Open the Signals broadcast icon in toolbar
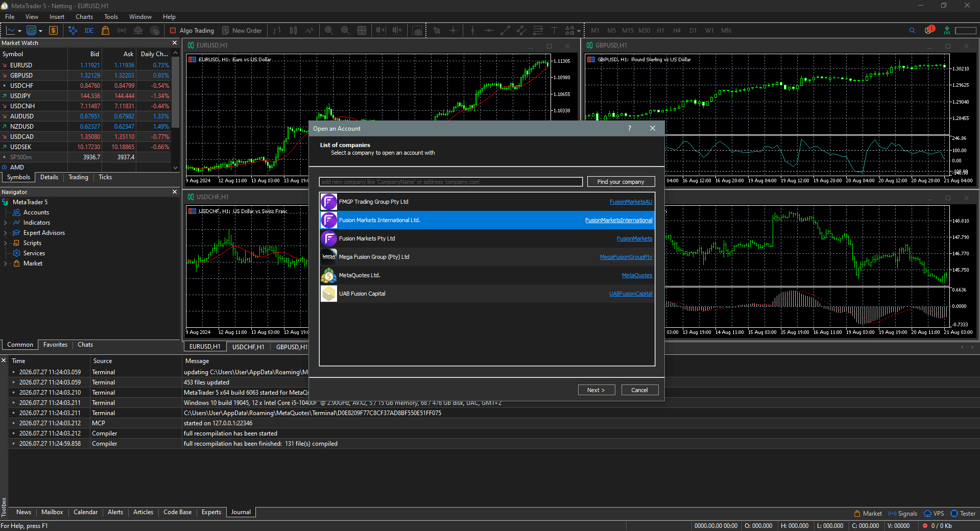 (x=122, y=31)
